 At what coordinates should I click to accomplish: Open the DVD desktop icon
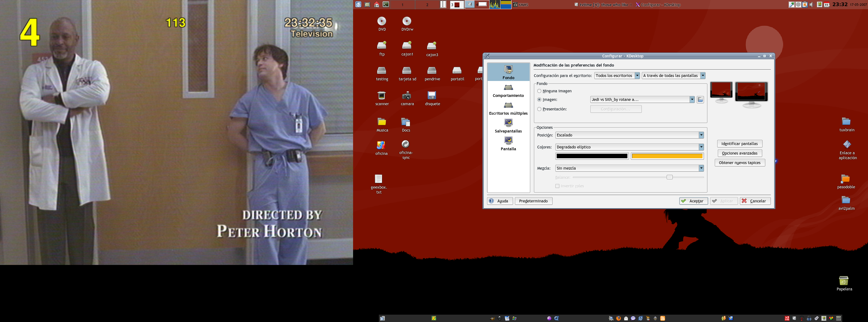(382, 24)
